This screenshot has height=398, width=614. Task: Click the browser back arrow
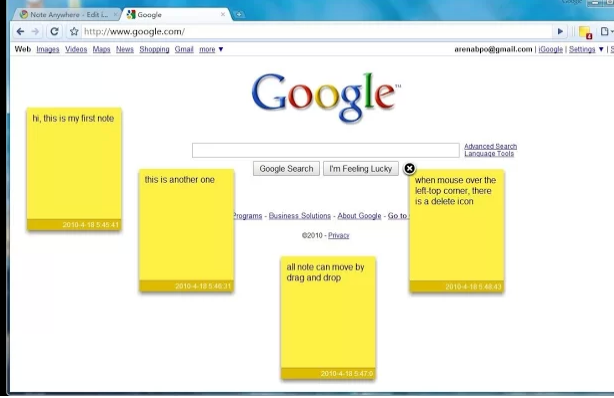(20, 31)
